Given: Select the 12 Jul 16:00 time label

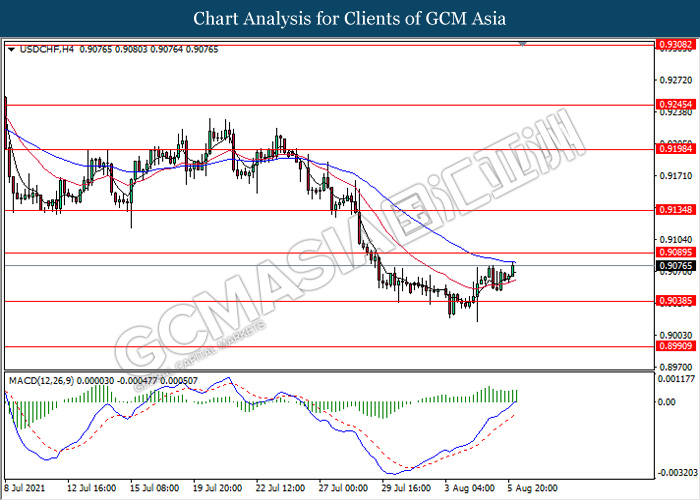Looking at the screenshot, I should pos(92,488).
